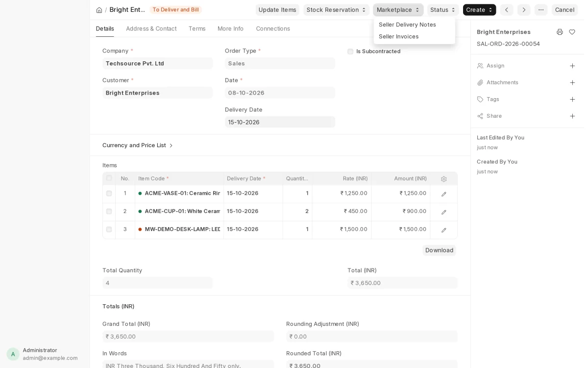The width and height of the screenshot is (588, 368).
Task: Click the rate ₹ 450.00 cell
Action: [342, 211]
